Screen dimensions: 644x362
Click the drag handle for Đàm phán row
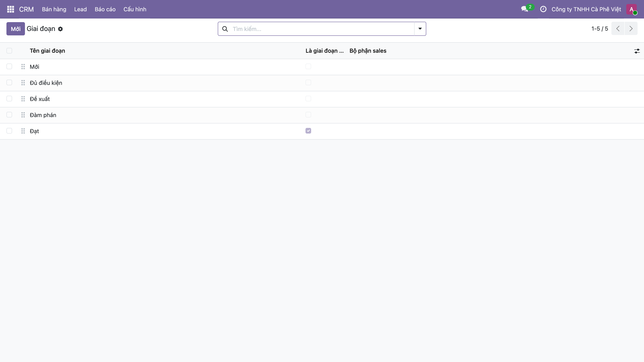pos(23,115)
